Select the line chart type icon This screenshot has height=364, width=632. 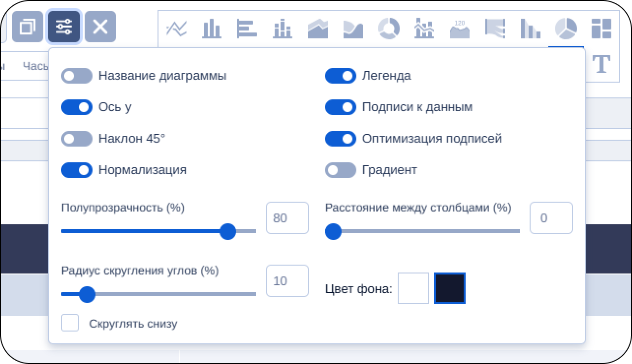pos(176,29)
